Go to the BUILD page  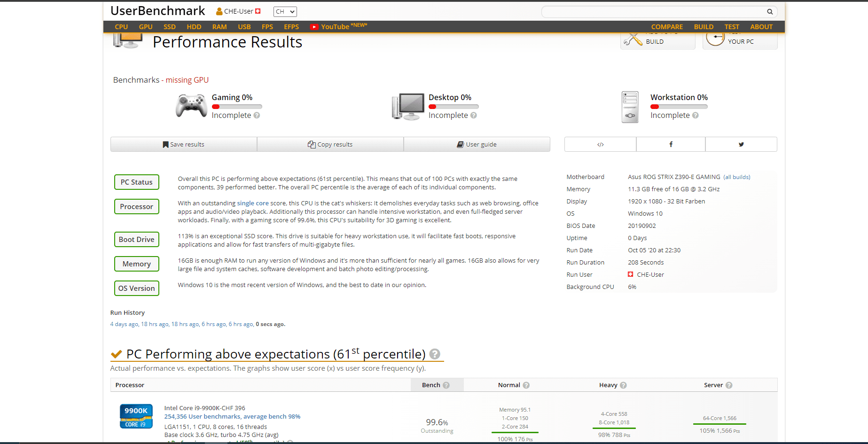pos(704,27)
